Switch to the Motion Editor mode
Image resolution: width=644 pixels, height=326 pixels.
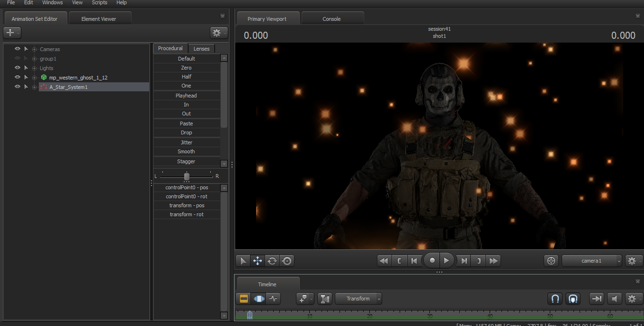[259, 299]
